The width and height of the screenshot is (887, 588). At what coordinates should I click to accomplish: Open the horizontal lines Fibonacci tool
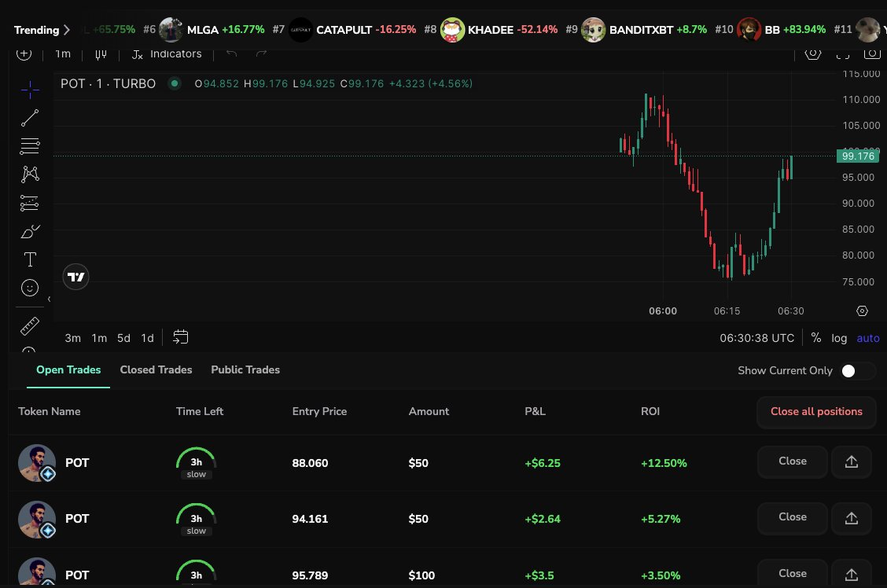[x=30, y=146]
